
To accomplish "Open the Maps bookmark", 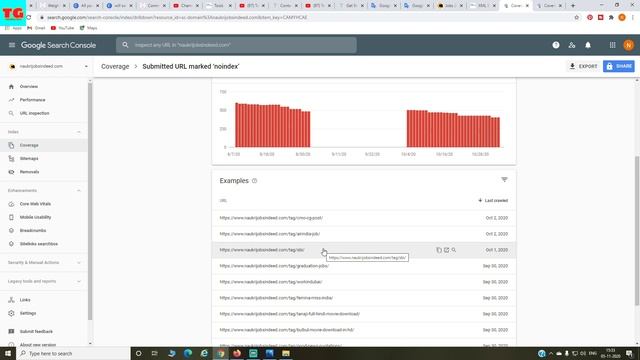I will (x=89, y=28).
